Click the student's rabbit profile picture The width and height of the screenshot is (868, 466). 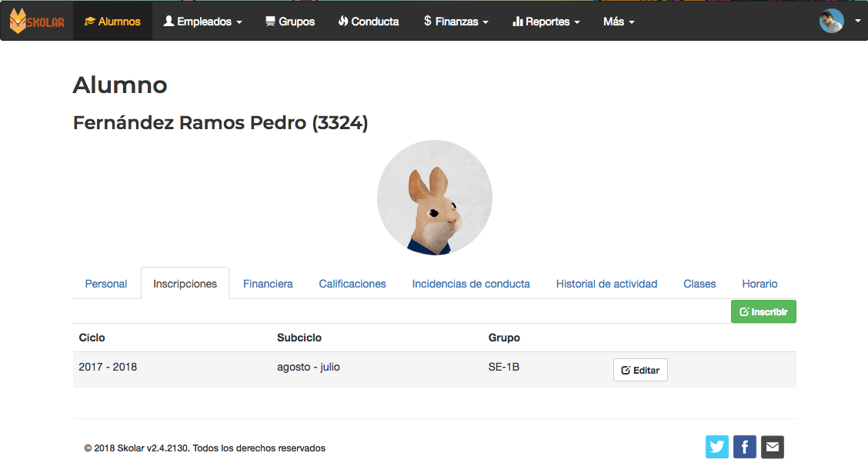434,198
